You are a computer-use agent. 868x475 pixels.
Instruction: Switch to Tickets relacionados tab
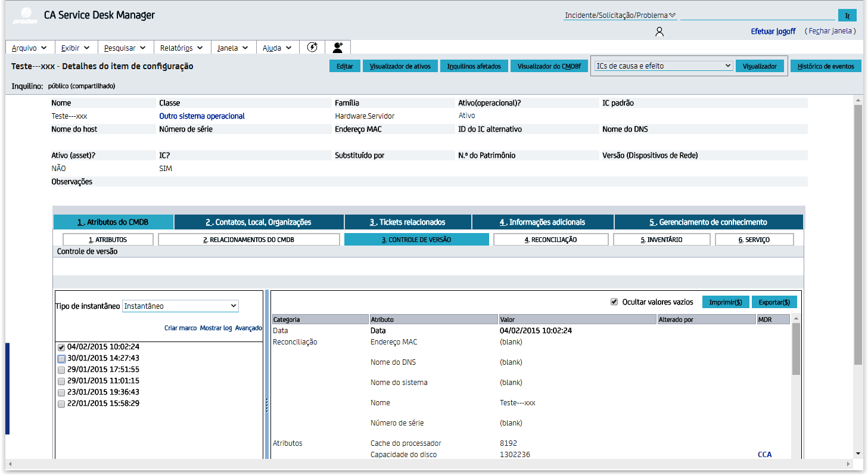click(408, 222)
